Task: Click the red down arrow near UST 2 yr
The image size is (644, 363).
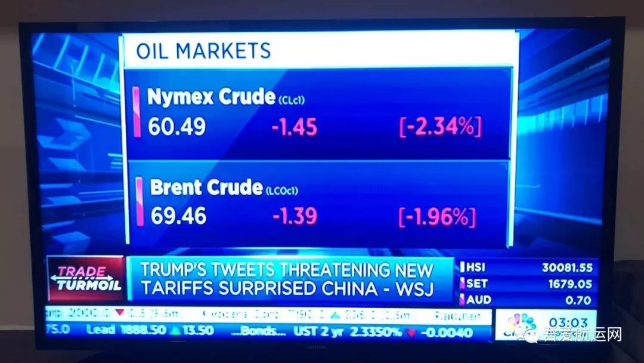Action: tap(411, 333)
